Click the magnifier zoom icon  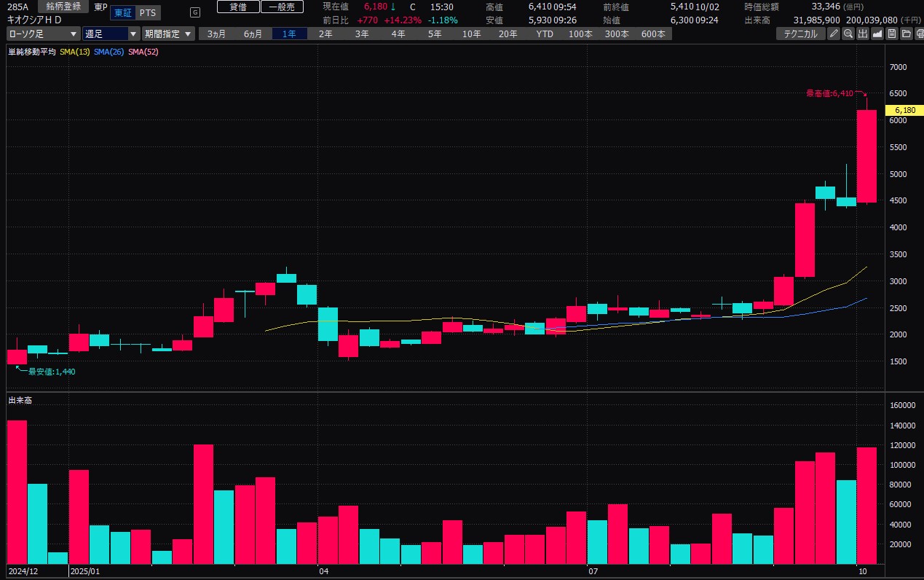click(848, 34)
